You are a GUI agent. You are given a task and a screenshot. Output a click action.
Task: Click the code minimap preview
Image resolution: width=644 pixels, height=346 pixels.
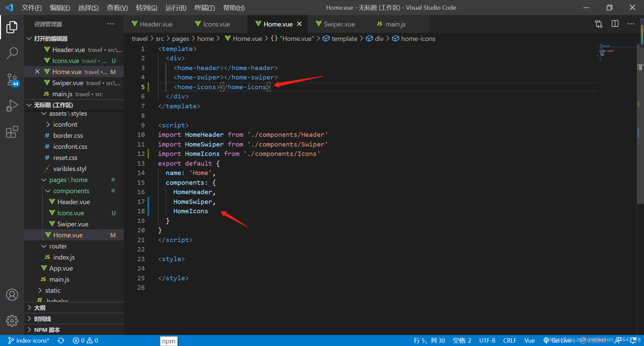pyautogui.click(x=616, y=53)
